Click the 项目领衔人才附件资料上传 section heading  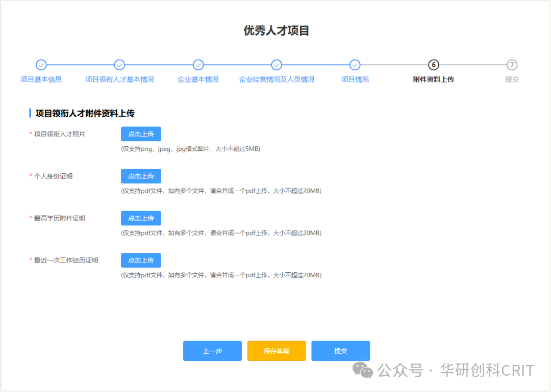coord(85,113)
